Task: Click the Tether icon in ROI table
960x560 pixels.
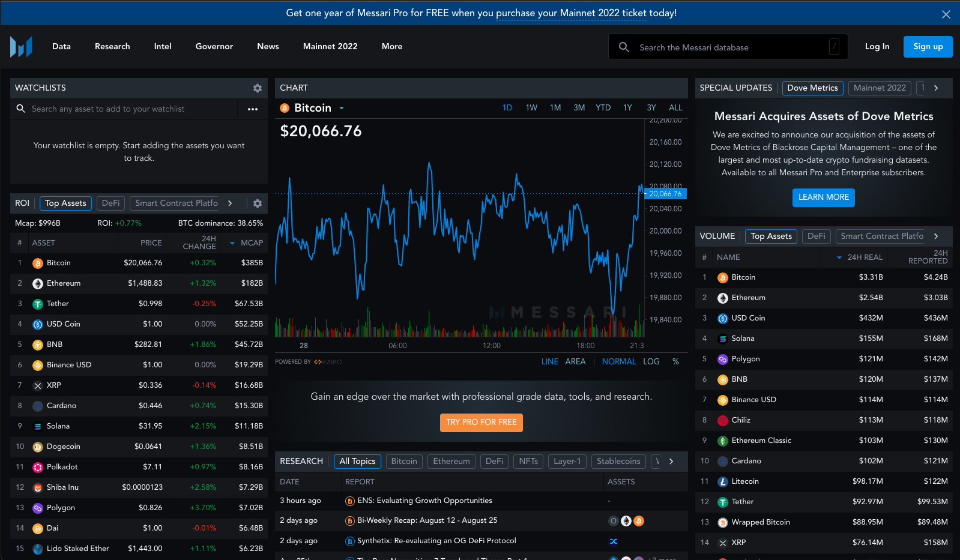Action: [38, 304]
